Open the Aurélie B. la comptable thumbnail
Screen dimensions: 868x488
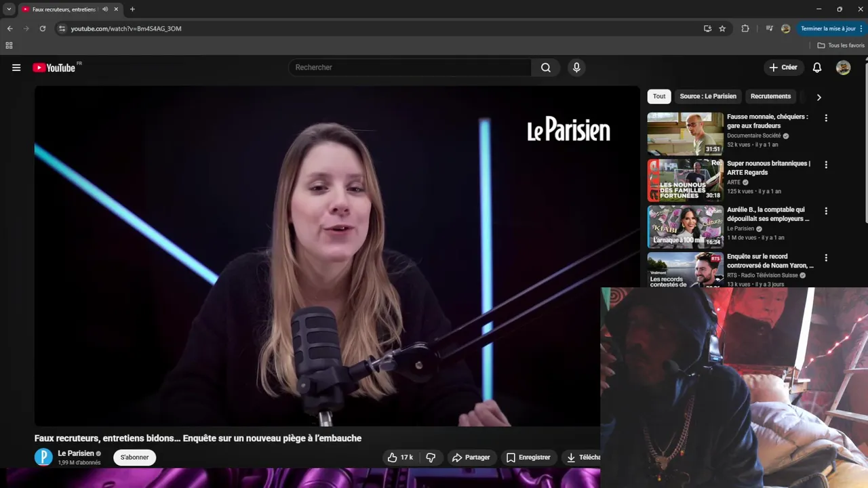pos(685,227)
